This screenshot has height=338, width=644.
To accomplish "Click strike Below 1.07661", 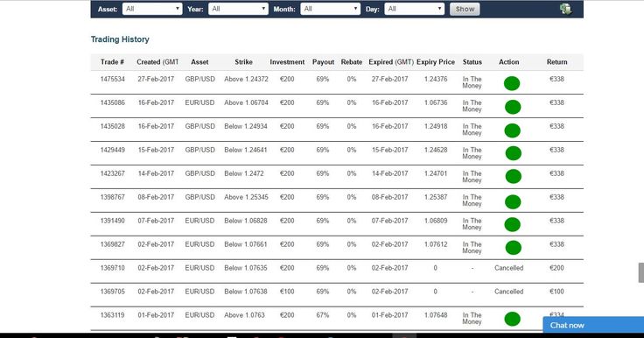I will [x=246, y=244].
